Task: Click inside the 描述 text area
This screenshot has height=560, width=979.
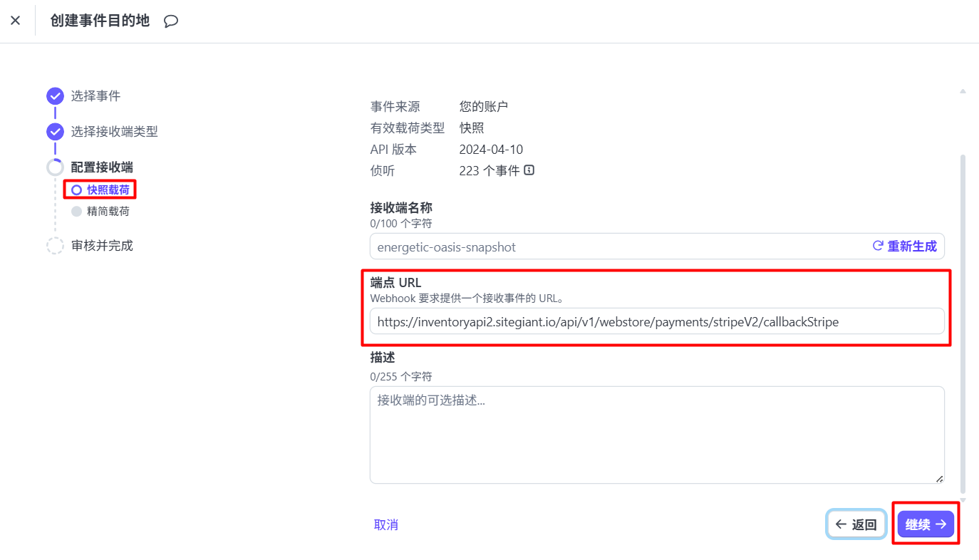Action: [657, 435]
